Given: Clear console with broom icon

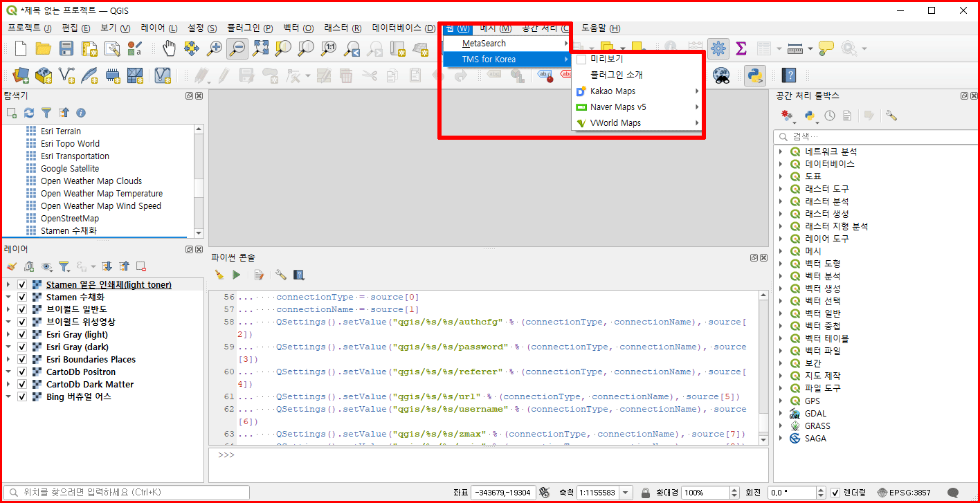Looking at the screenshot, I should pos(219,275).
